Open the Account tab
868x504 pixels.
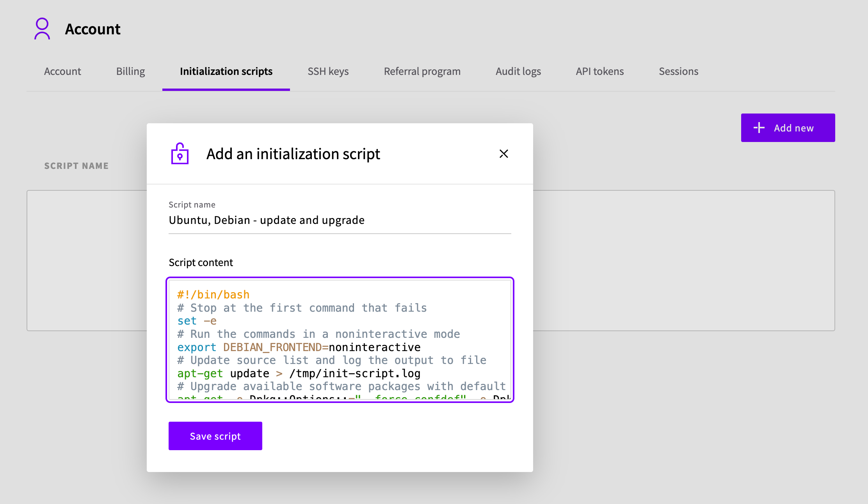[x=62, y=71]
